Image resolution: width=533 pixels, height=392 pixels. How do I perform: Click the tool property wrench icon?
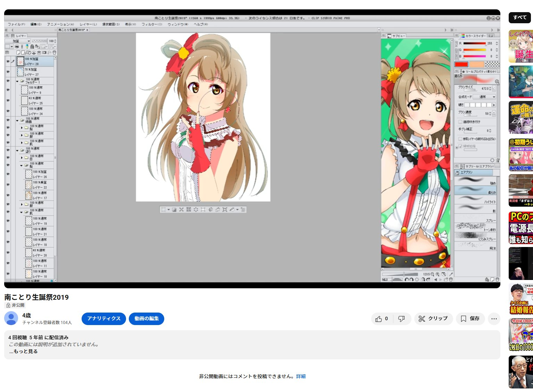(x=498, y=160)
